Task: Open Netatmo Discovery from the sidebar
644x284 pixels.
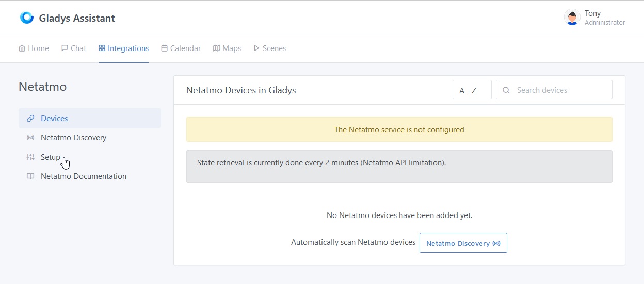Action: click(90, 138)
